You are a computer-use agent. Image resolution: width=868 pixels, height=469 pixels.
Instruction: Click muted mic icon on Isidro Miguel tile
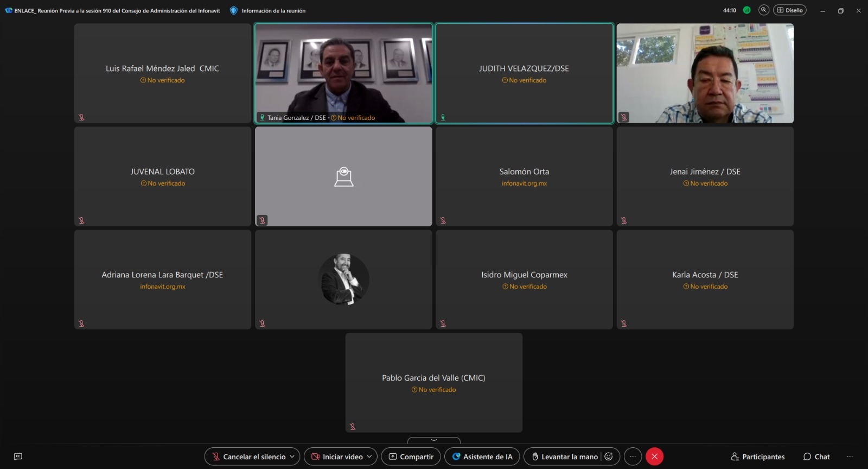pos(443,324)
